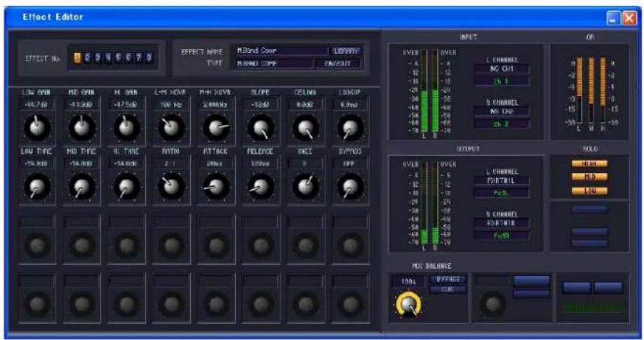The width and height of the screenshot is (644, 340).
Task: Click the LOW THRE value box
Action: tap(36, 164)
